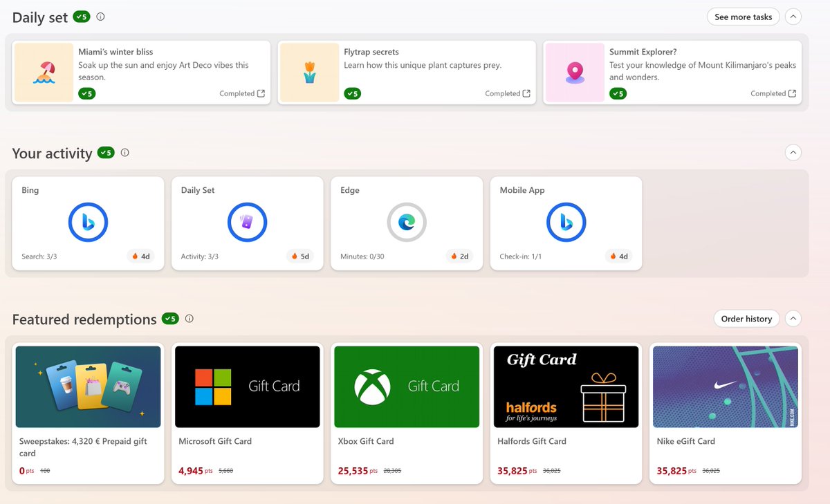Click the 4,945 pts price
This screenshot has height=504, width=830.
[x=196, y=471]
